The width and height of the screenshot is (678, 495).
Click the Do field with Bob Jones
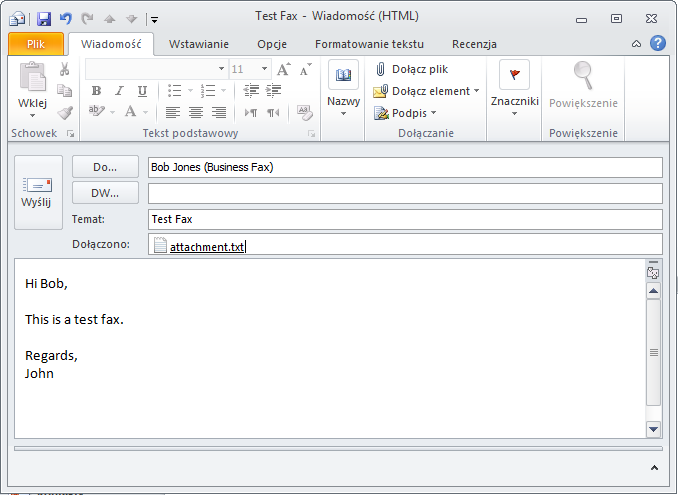405,167
